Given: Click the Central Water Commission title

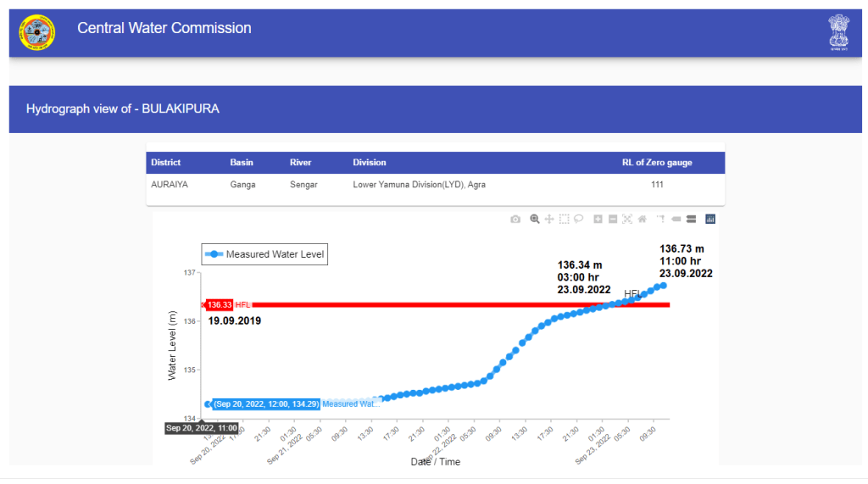Looking at the screenshot, I should 164,28.
